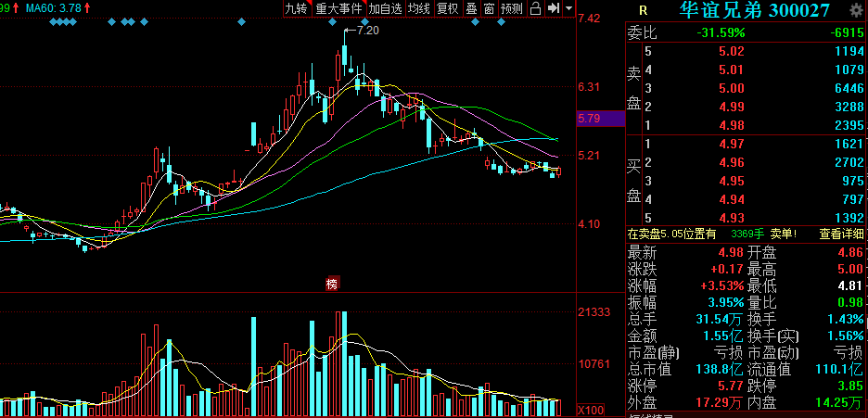Click the 涨停 5.77 value
868x418 pixels.
pyautogui.click(x=732, y=386)
